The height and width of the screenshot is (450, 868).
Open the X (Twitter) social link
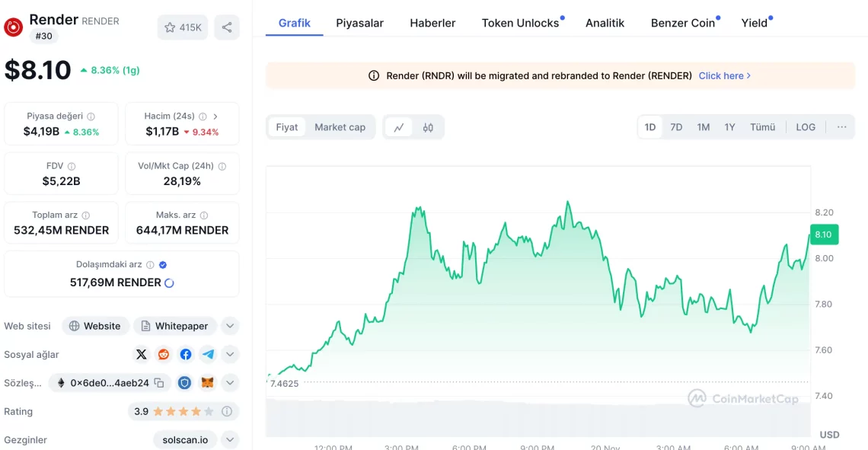(x=142, y=354)
